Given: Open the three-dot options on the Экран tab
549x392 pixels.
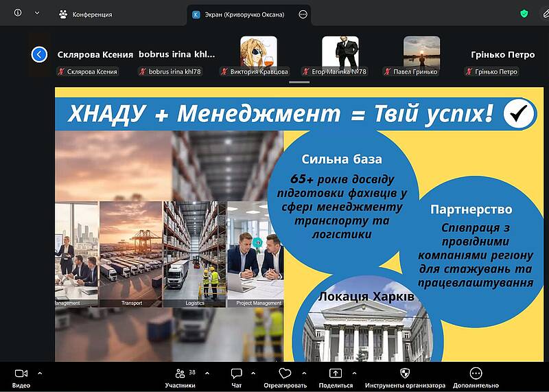Looking at the screenshot, I should tap(303, 14).
